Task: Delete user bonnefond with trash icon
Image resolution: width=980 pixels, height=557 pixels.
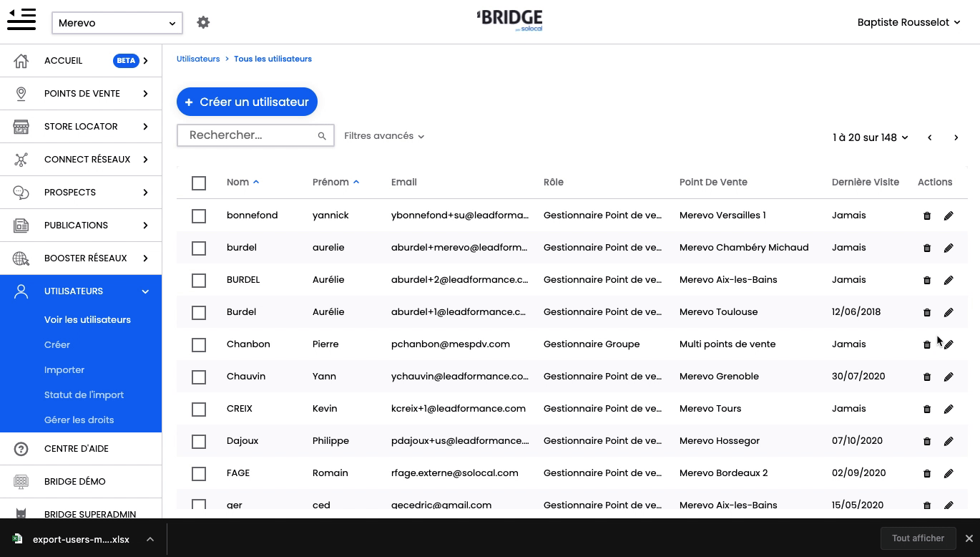Action: point(927,215)
